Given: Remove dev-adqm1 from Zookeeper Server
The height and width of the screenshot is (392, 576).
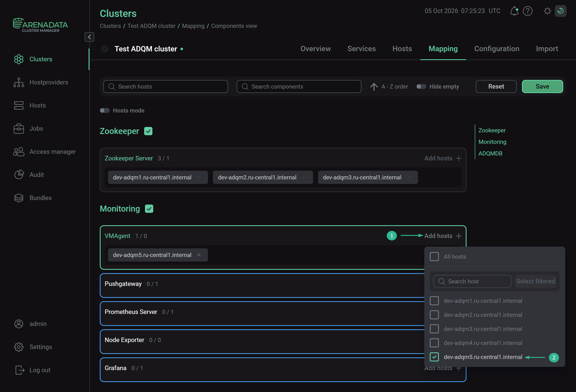Looking at the screenshot, I should (x=199, y=177).
